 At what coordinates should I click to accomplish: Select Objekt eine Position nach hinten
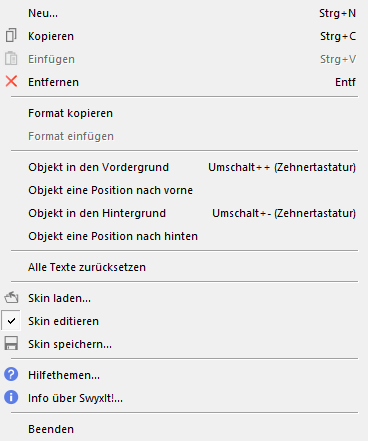pyautogui.click(x=184, y=236)
